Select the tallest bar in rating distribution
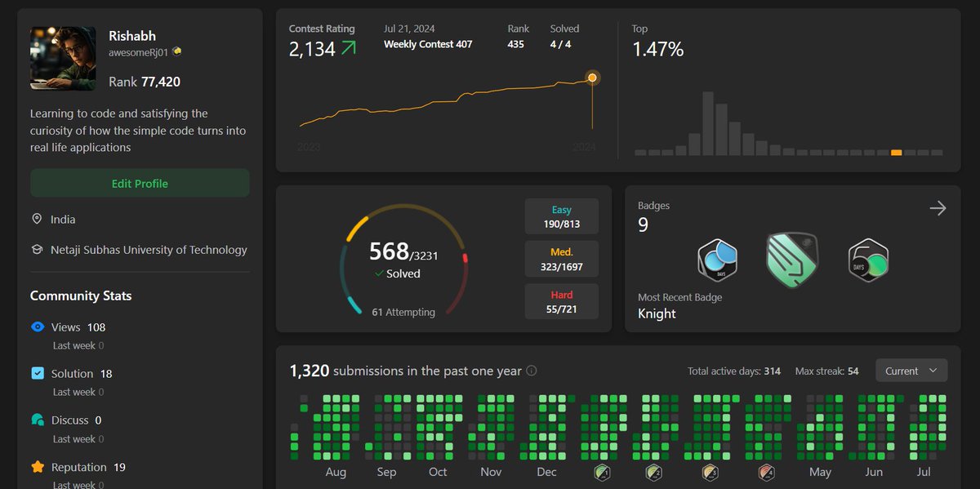 (707, 123)
